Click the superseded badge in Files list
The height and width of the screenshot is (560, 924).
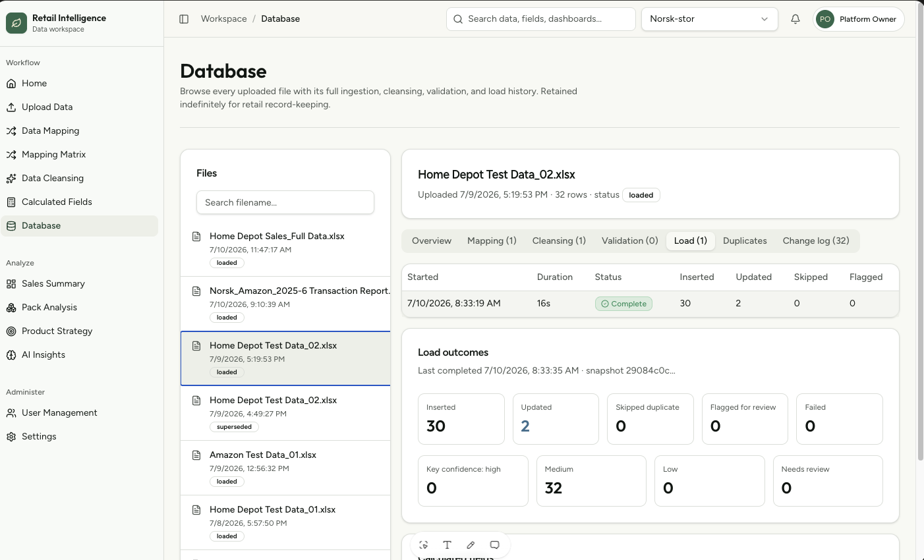tap(234, 427)
